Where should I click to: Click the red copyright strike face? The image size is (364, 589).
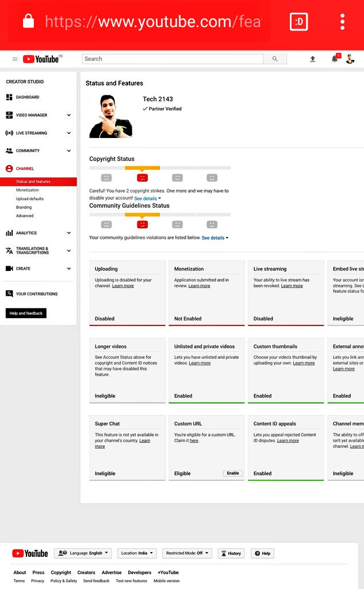[143, 178]
